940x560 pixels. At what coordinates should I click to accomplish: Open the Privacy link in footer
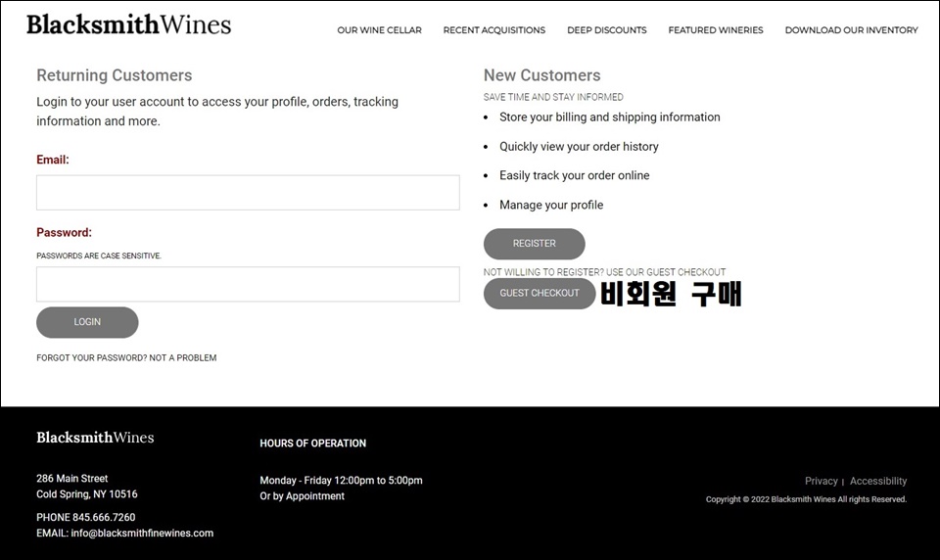click(x=822, y=481)
